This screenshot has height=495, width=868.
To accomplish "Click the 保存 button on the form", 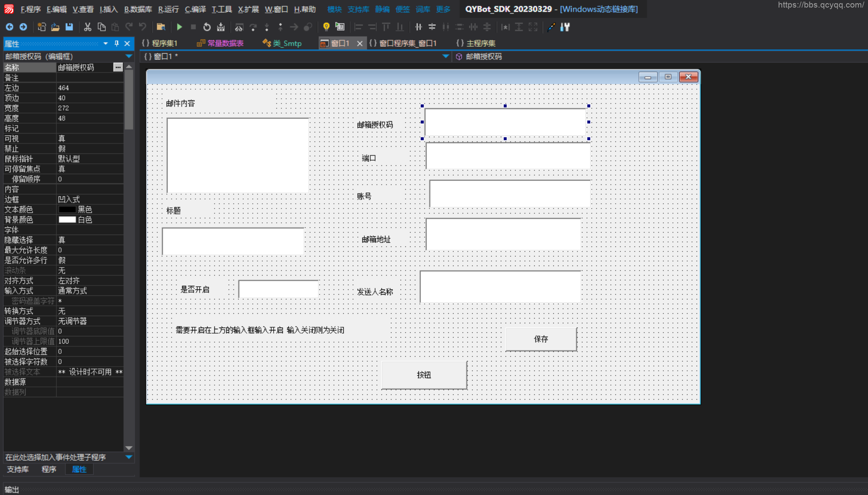I will pyautogui.click(x=541, y=339).
